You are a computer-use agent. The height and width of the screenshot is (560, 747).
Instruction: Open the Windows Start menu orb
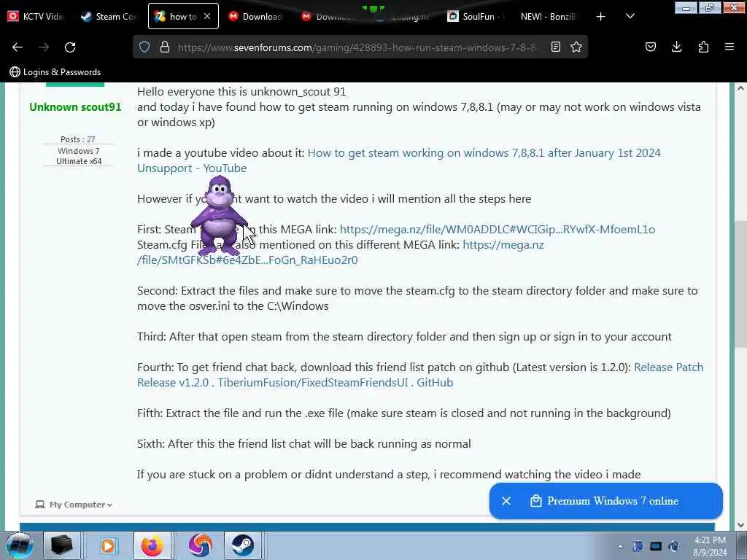coord(19,545)
